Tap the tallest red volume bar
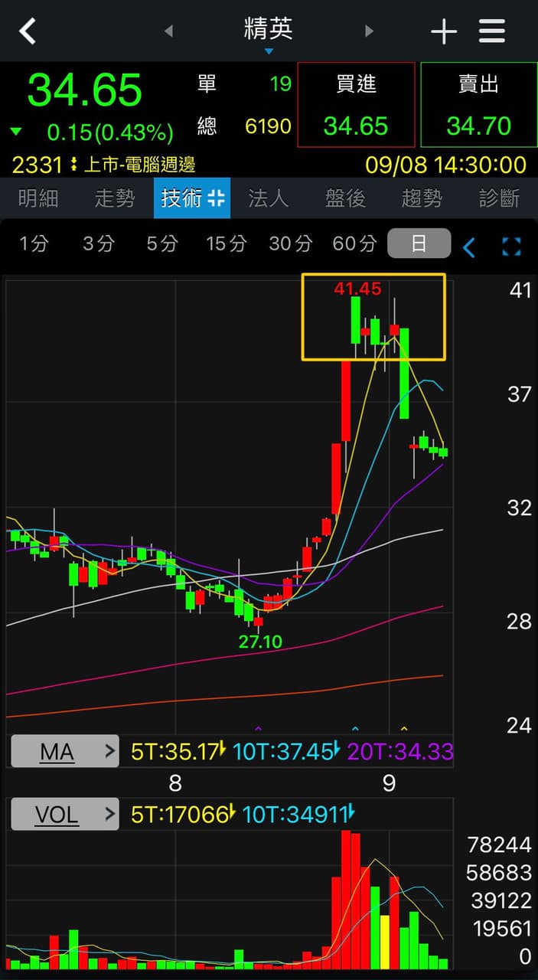 [x=346, y=900]
